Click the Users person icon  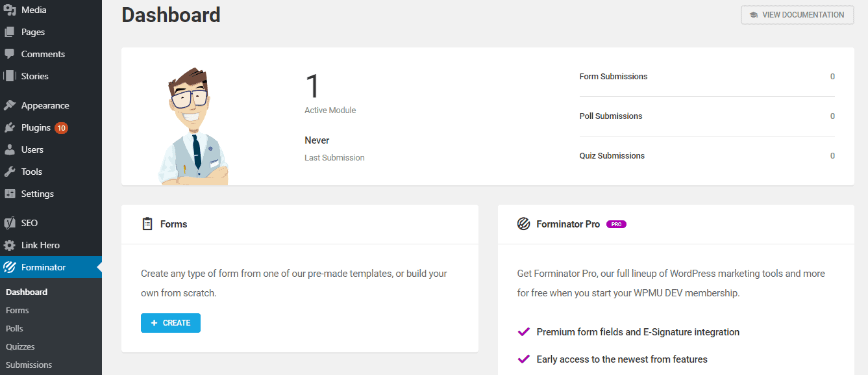[10, 149]
